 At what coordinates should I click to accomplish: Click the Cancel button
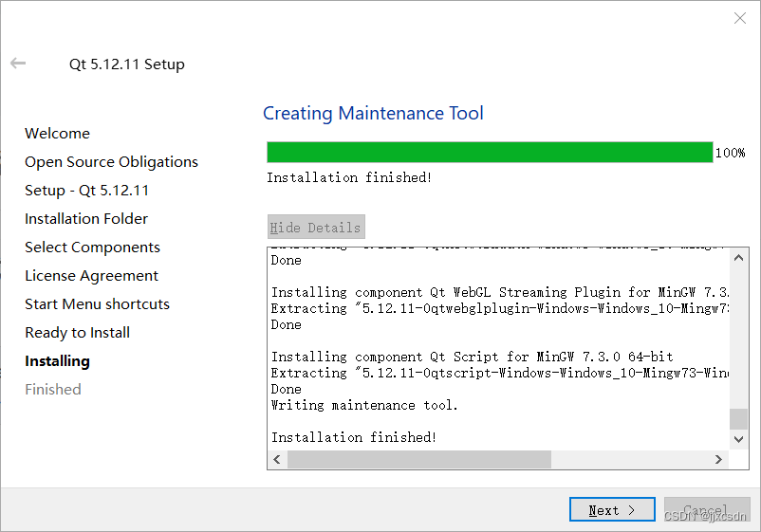click(x=707, y=509)
